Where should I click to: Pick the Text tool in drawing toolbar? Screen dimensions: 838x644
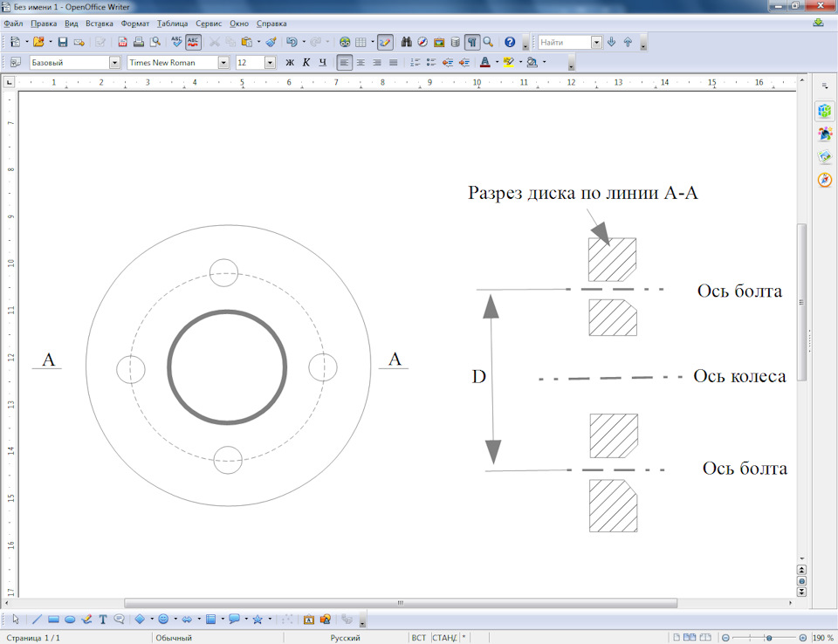click(x=103, y=620)
